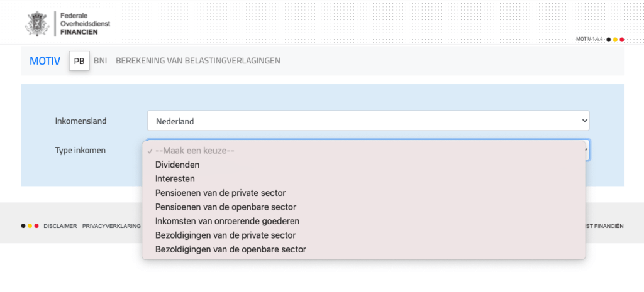Select Bezoldigingen van de private sector
The width and height of the screenshot is (644, 292).
(x=225, y=235)
